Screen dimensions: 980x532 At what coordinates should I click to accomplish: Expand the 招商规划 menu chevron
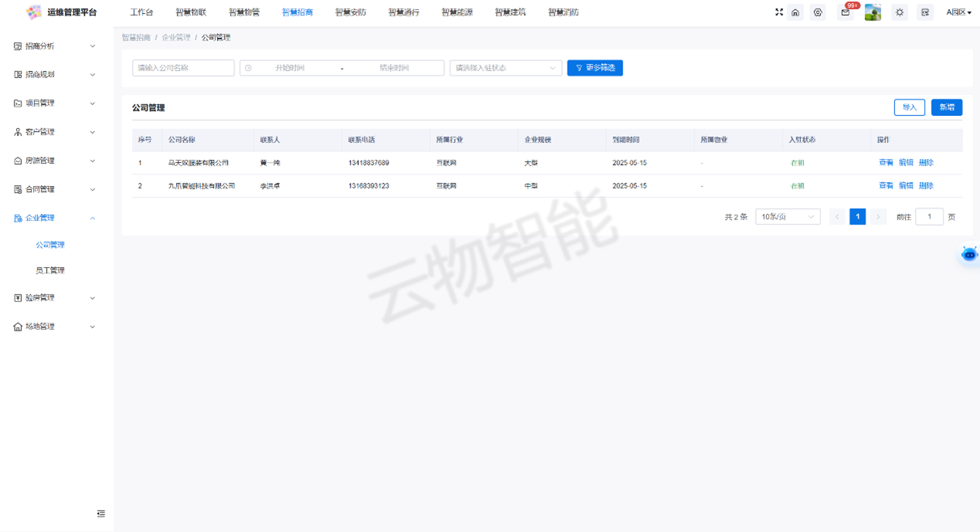[x=93, y=75]
